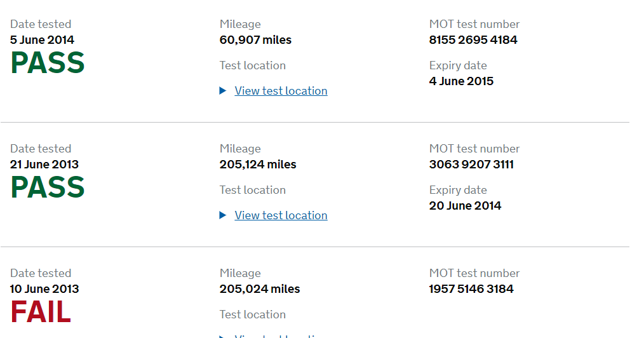Expand the test location triangle for 5 June 2014
Screen dimensions: 644x338
(223, 91)
